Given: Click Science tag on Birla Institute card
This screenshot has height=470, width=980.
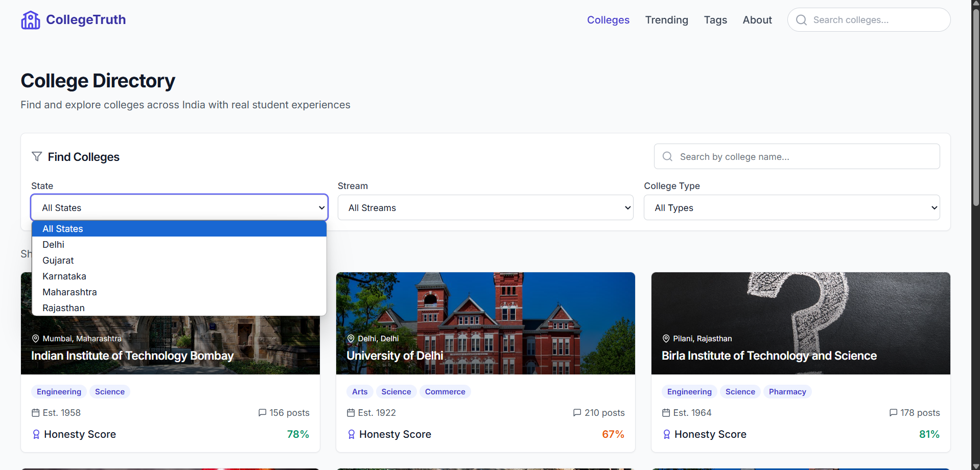Looking at the screenshot, I should click(x=740, y=392).
